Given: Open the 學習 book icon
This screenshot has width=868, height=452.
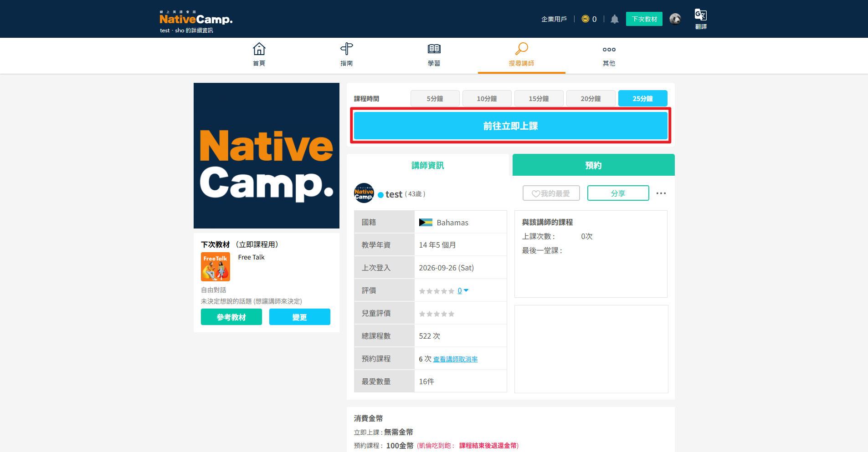Looking at the screenshot, I should click(x=434, y=49).
